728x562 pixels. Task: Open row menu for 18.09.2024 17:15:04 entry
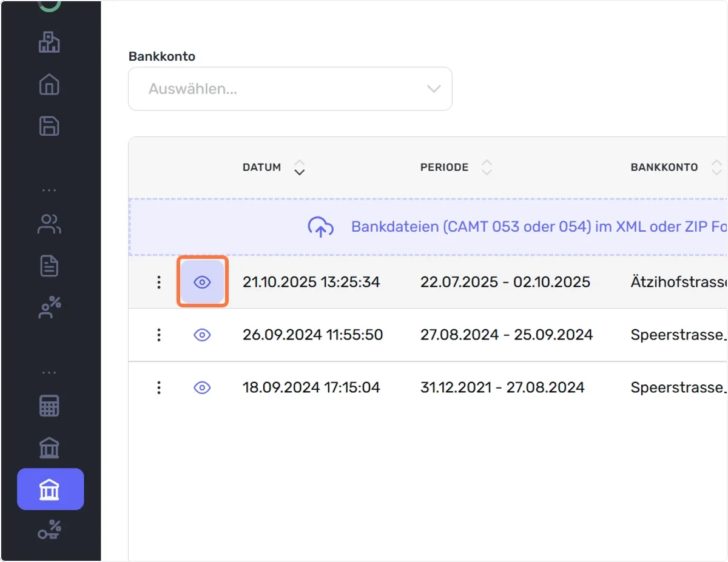(x=158, y=387)
